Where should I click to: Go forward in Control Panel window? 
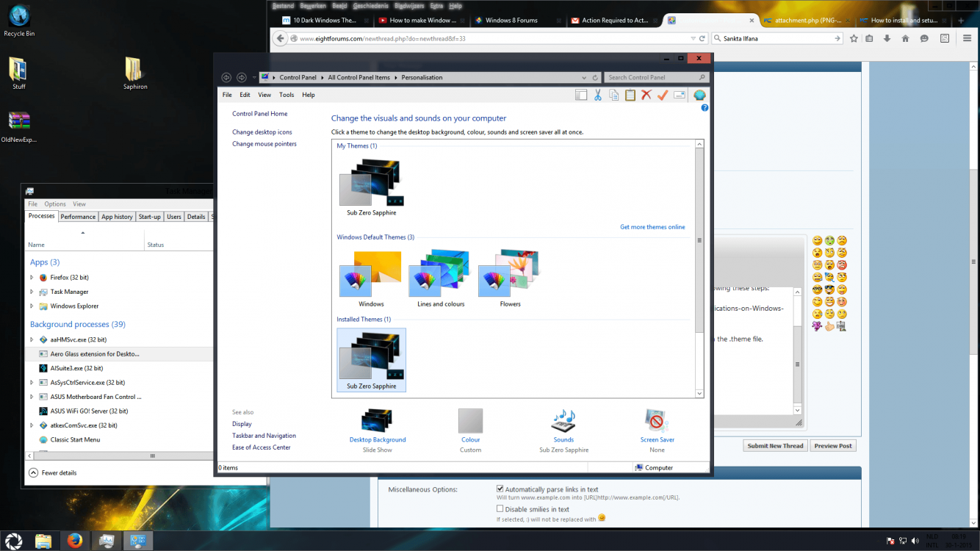242,77
